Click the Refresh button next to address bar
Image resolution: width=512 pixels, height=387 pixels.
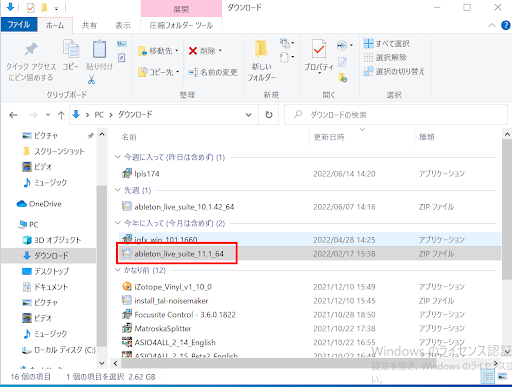269,115
